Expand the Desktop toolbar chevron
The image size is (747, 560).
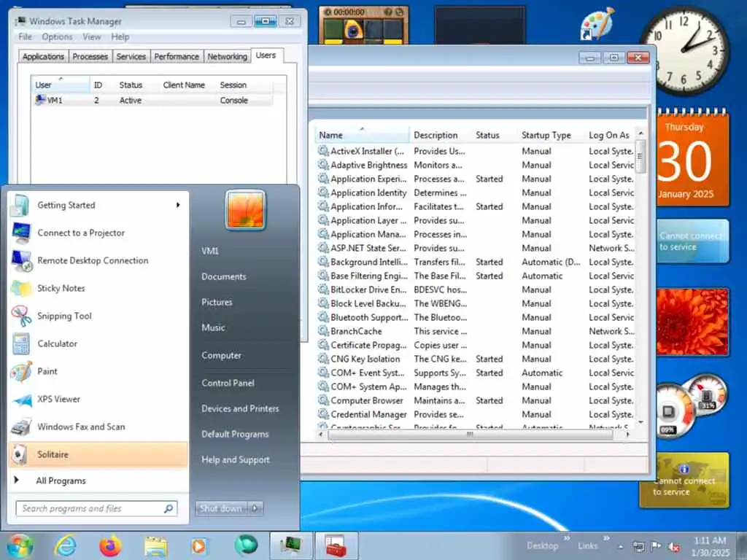tap(567, 539)
